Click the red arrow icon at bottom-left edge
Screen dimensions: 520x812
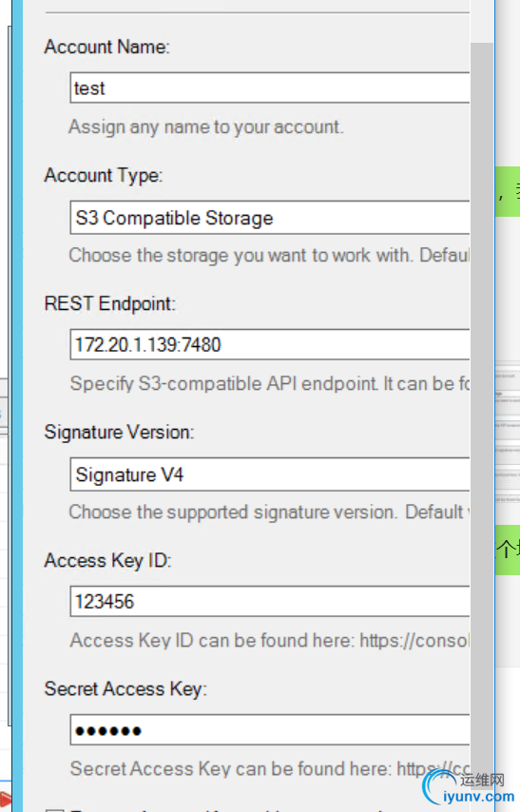[x=5, y=800]
